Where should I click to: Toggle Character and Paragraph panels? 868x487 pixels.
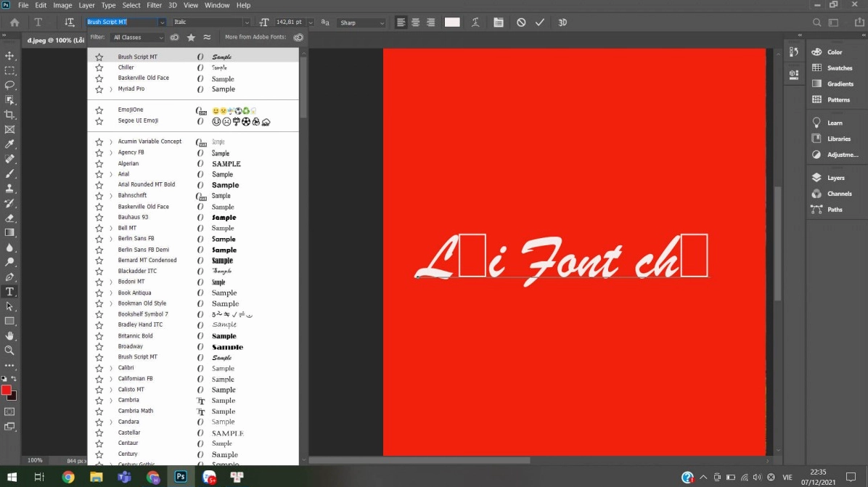(498, 22)
